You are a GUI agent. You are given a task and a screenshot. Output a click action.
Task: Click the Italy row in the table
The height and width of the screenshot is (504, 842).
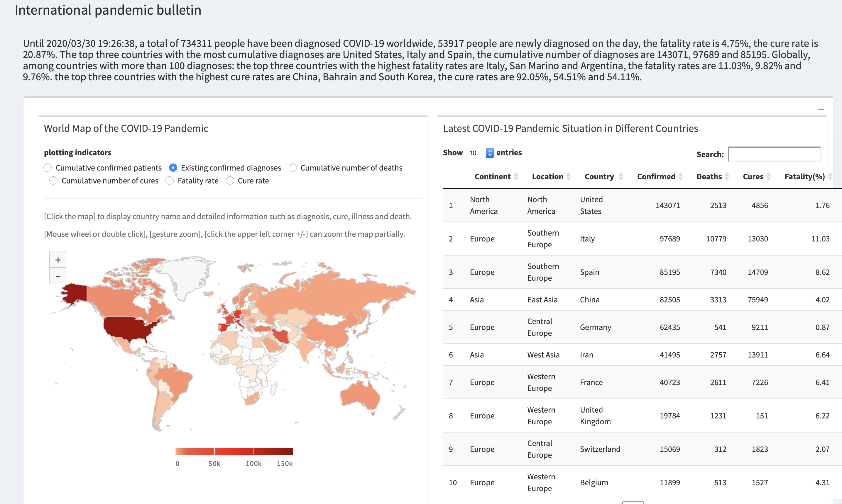pyautogui.click(x=642, y=239)
